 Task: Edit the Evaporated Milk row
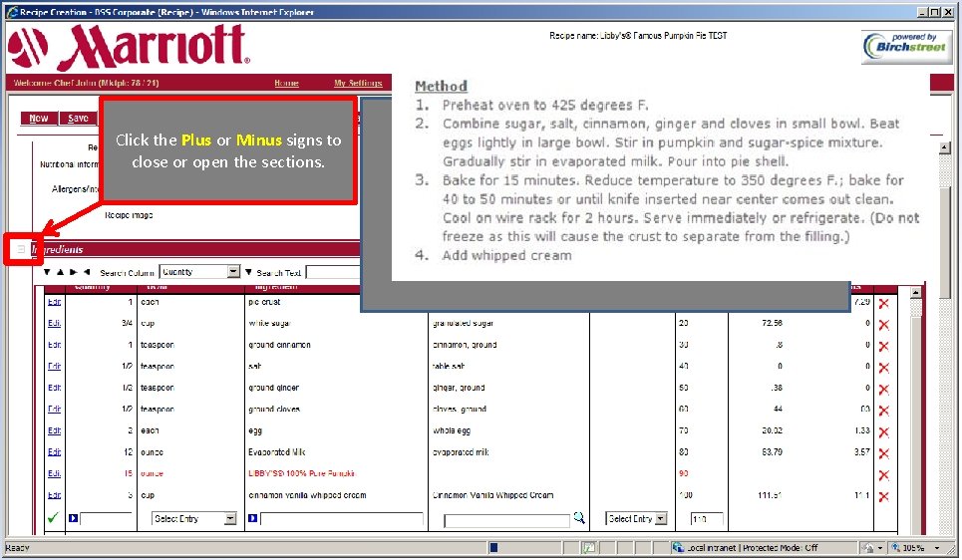coord(54,452)
